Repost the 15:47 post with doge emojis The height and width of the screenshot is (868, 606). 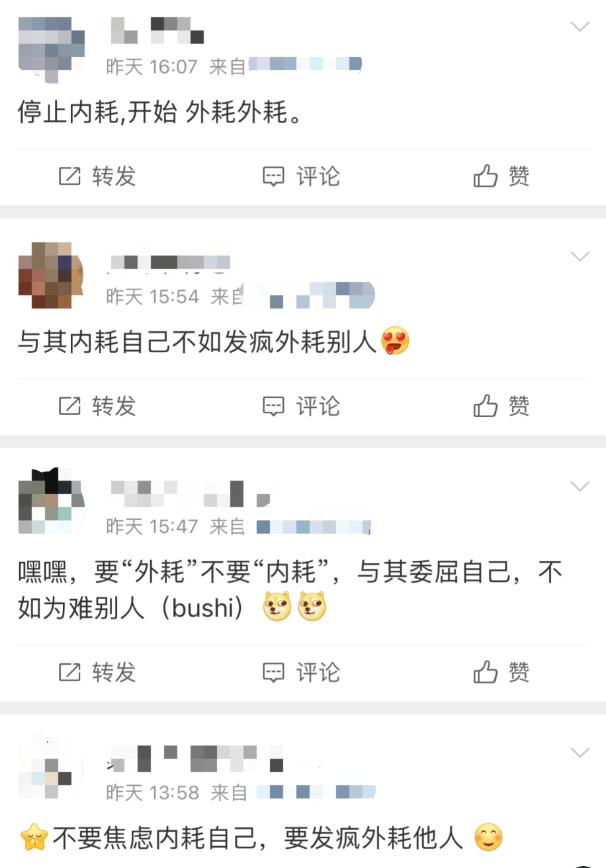[x=97, y=672]
